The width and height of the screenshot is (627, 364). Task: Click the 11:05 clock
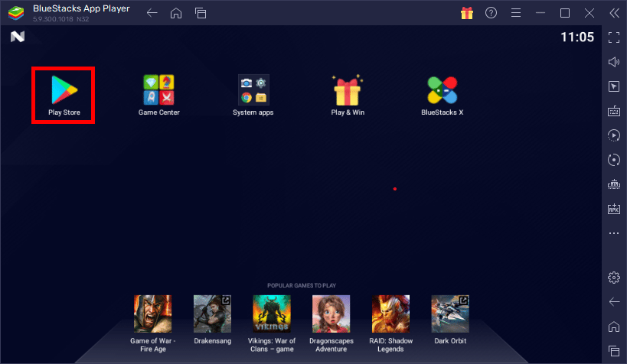click(x=577, y=37)
